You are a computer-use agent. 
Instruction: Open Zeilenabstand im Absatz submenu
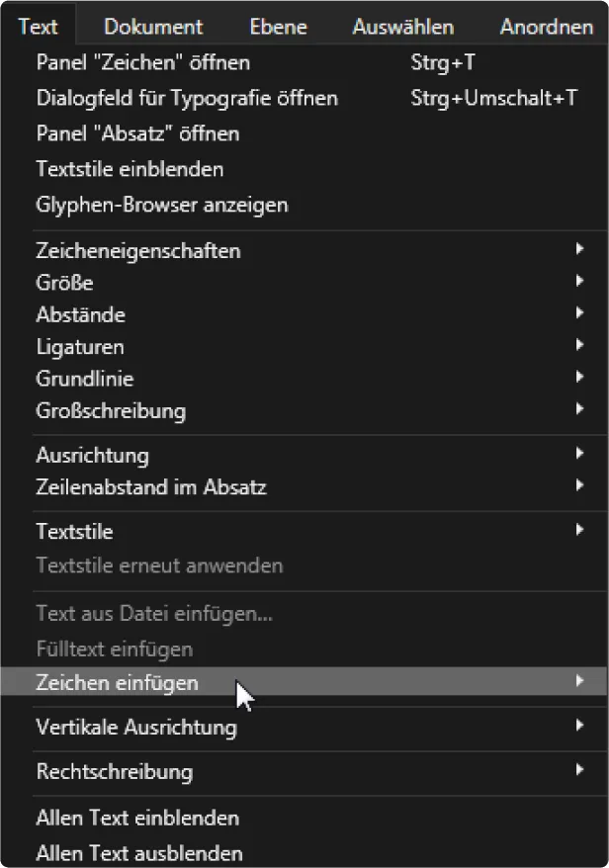[151, 487]
